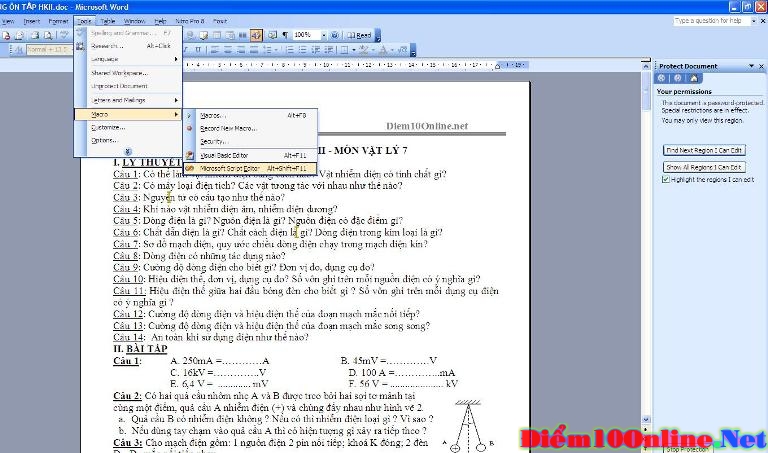Expand the Letters and Mailings submenu
Image resolution: width=768 pixels, height=453 pixels.
tap(128, 100)
